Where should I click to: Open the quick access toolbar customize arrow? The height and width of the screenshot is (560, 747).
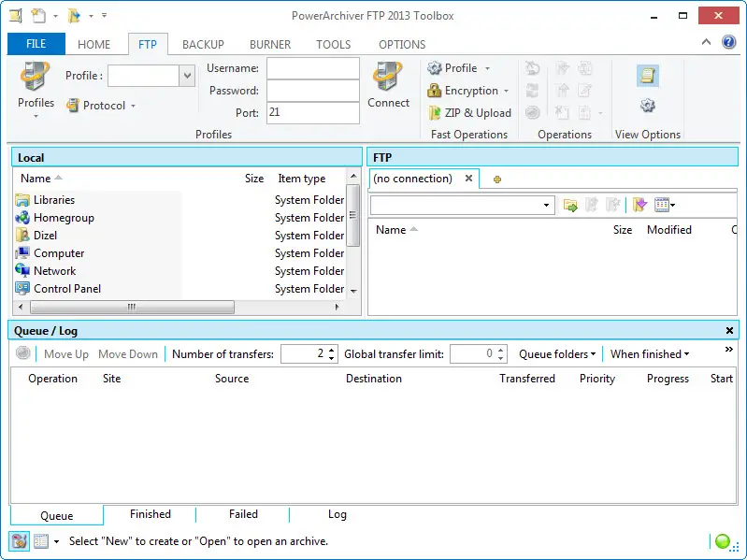pos(105,15)
